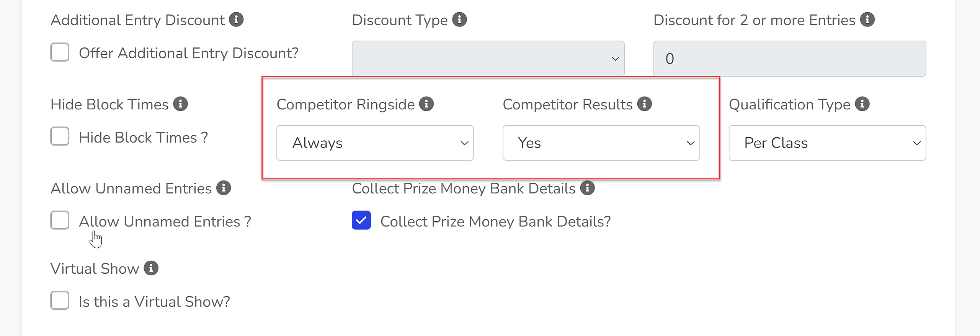Click the Discount for 2 or more Entries field
Viewport: 980px width, 336px height.
coord(790,58)
